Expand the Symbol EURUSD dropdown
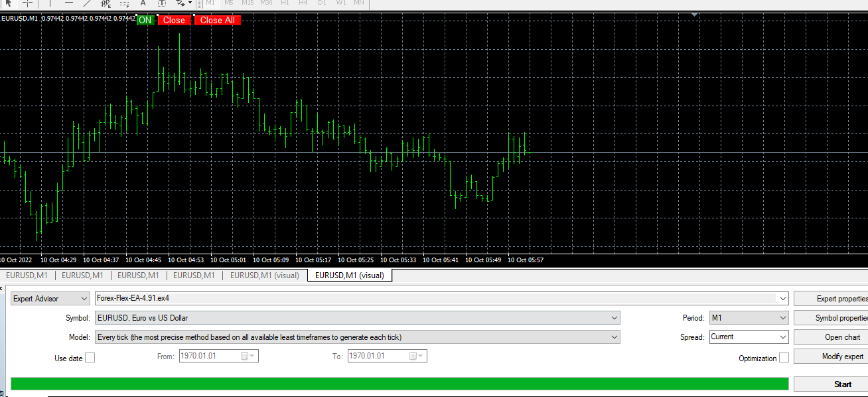This screenshot has height=397, width=868. tap(357, 318)
